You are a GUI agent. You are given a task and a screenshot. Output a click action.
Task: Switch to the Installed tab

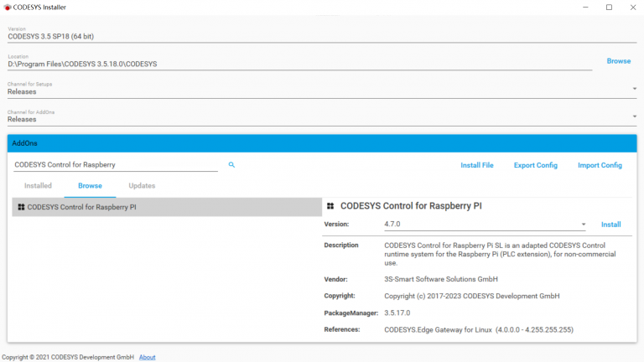[38, 185]
